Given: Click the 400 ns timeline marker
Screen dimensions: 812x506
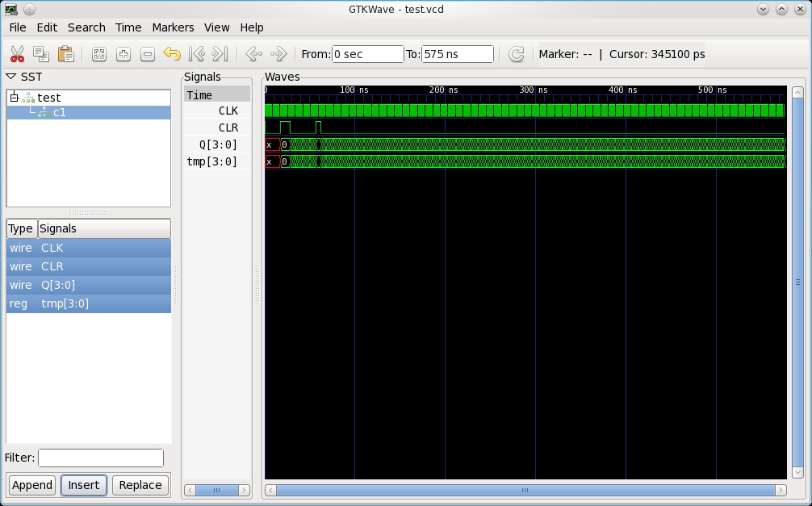Looking at the screenshot, I should tap(623, 90).
